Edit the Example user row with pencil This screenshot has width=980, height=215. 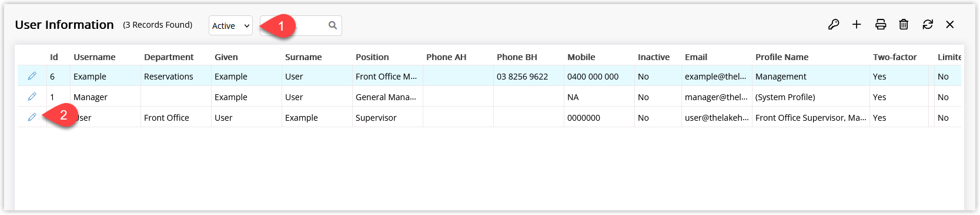32,76
